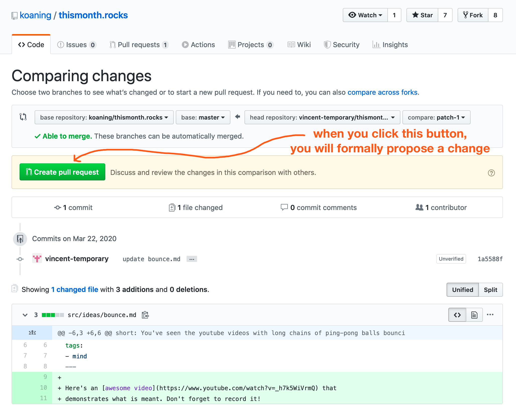Switch to Split diff view
The height and width of the screenshot is (420, 516).
(x=490, y=290)
